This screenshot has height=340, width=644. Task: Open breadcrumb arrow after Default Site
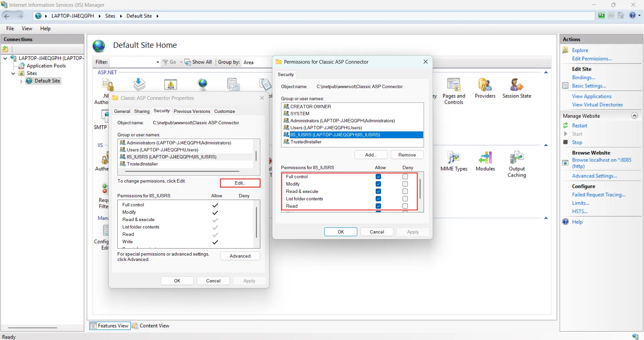pos(157,16)
